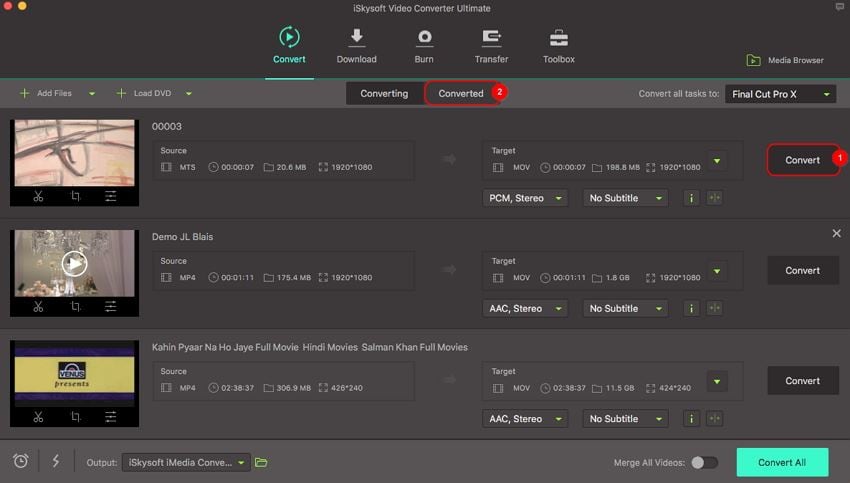The image size is (850, 483).
Task: Click the Demo JL Blais title
Action: pos(182,237)
